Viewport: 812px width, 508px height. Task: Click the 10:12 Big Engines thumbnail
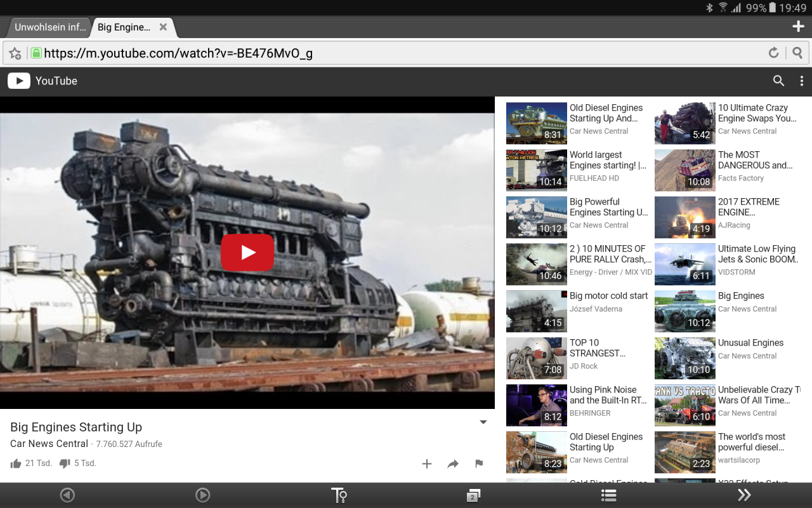[x=684, y=311]
